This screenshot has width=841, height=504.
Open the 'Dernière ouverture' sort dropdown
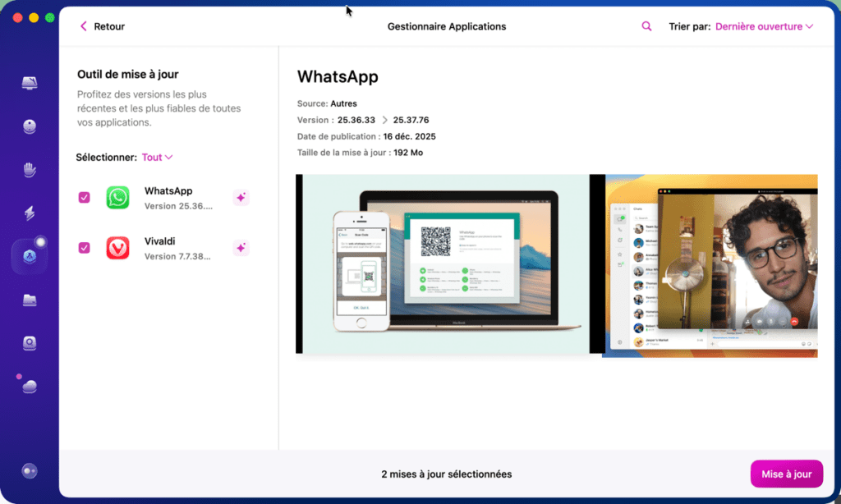[763, 25]
